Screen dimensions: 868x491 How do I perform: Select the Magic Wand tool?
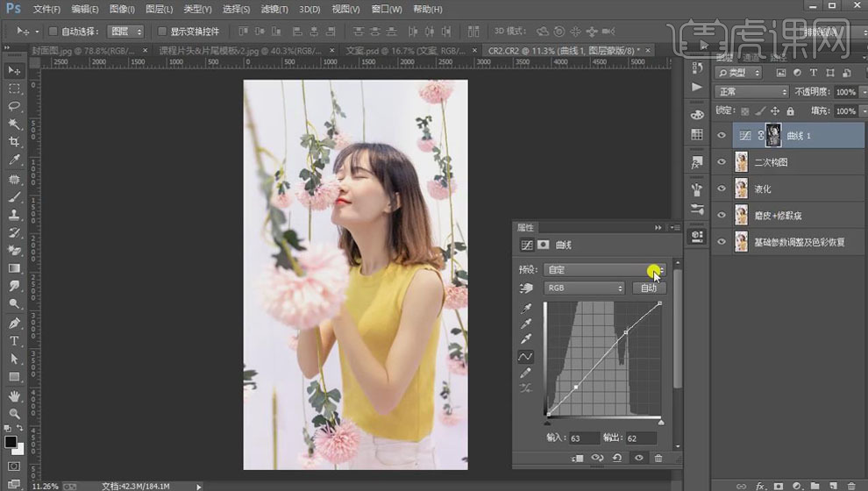pyautogui.click(x=14, y=125)
